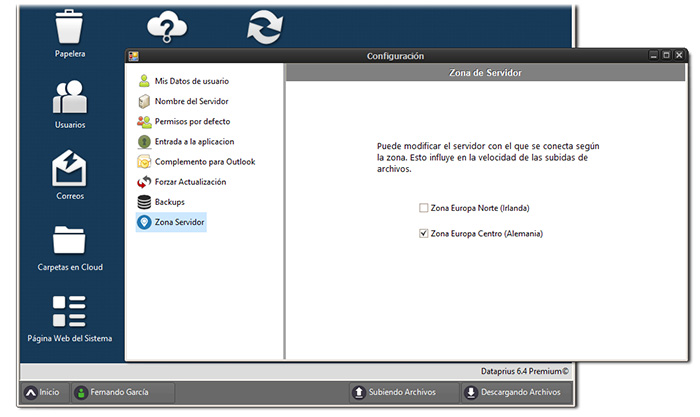
Task: Select Entrada a la aplicacion entry
Action: point(186,142)
